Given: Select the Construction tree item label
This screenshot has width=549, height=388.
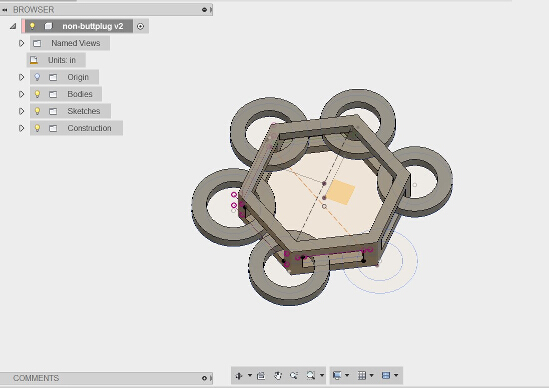Looking at the screenshot, I should [89, 128].
